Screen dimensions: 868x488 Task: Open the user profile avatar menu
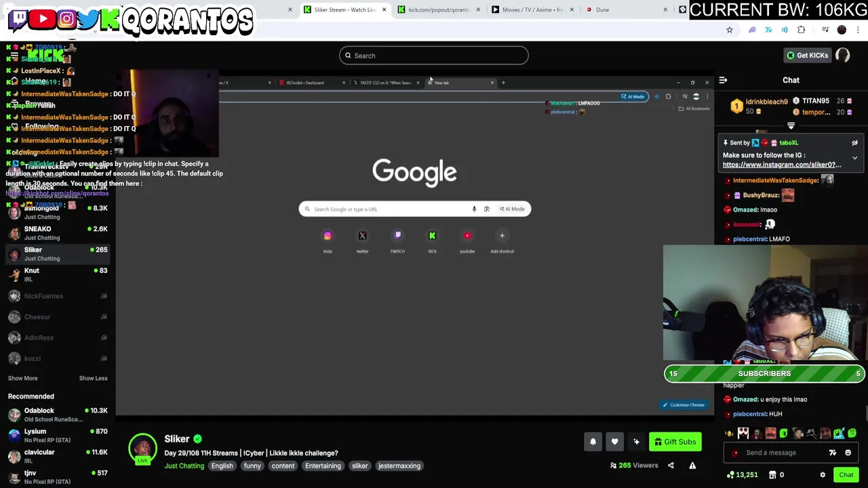[843, 56]
